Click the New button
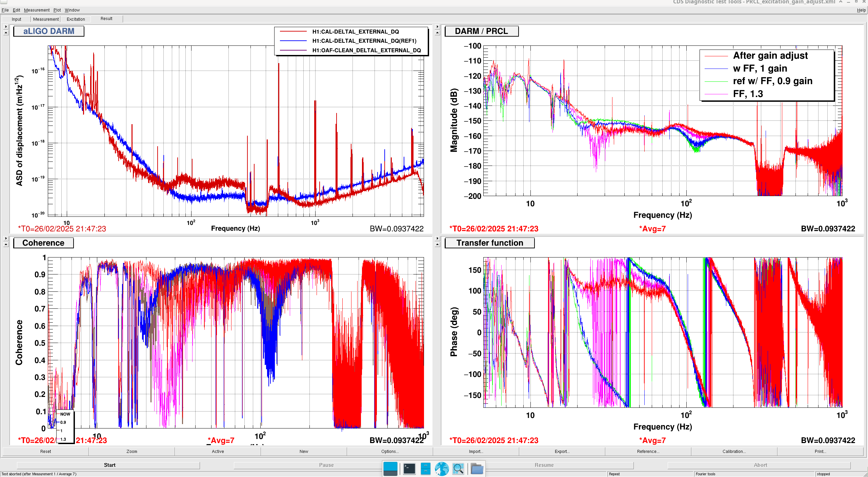 (x=304, y=451)
